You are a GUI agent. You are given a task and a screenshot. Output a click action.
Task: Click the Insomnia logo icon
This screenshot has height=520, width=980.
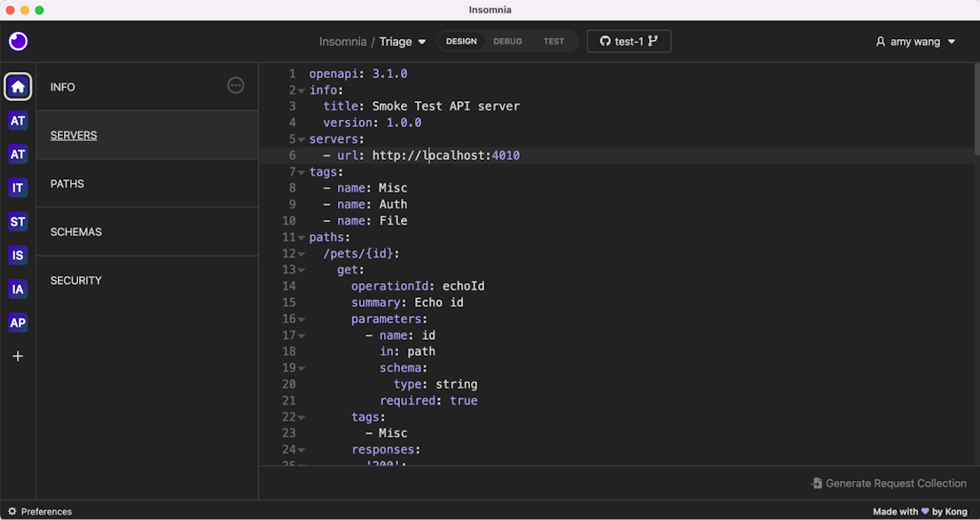[x=18, y=41]
